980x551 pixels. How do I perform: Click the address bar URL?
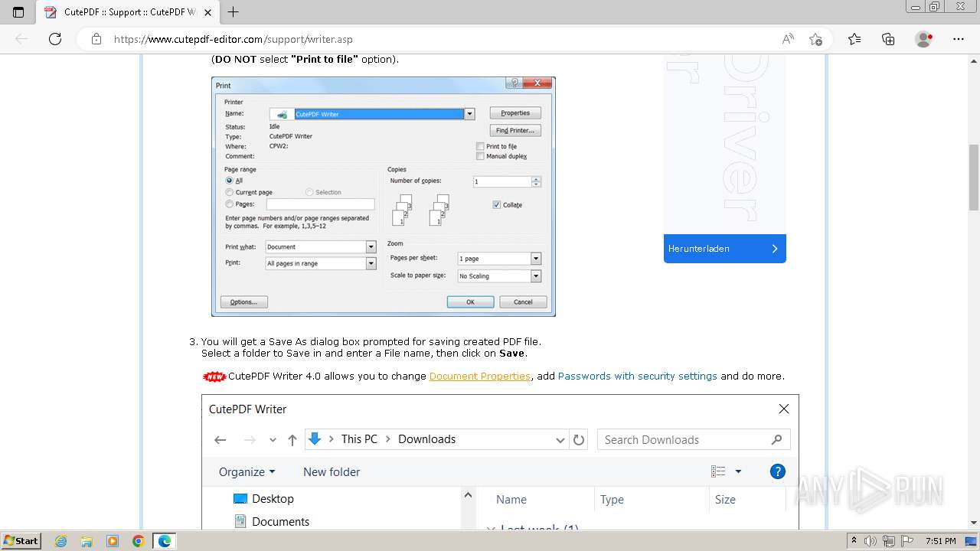click(234, 39)
